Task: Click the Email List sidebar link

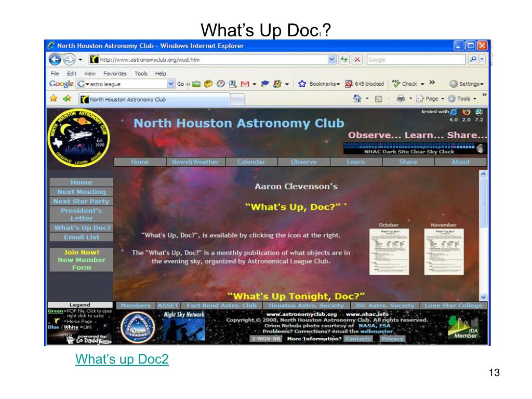Action: click(x=81, y=237)
